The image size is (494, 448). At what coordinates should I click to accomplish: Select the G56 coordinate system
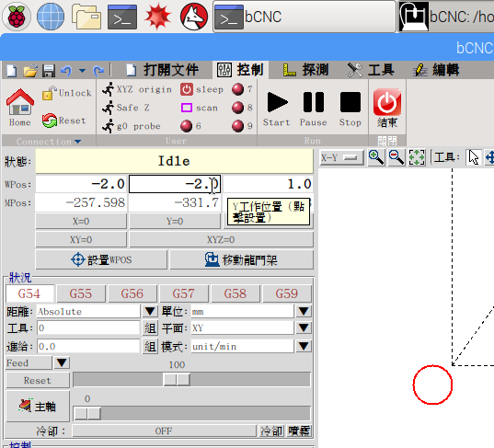coord(132,293)
